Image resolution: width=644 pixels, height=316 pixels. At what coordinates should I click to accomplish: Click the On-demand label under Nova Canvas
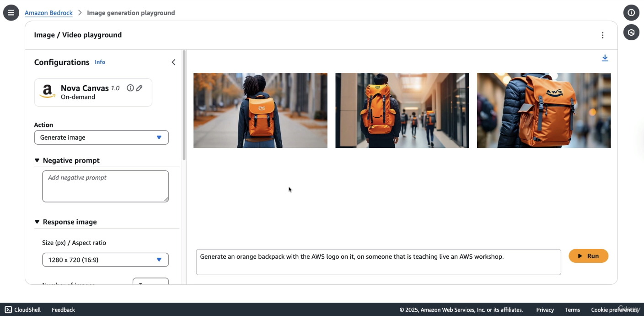pyautogui.click(x=78, y=97)
